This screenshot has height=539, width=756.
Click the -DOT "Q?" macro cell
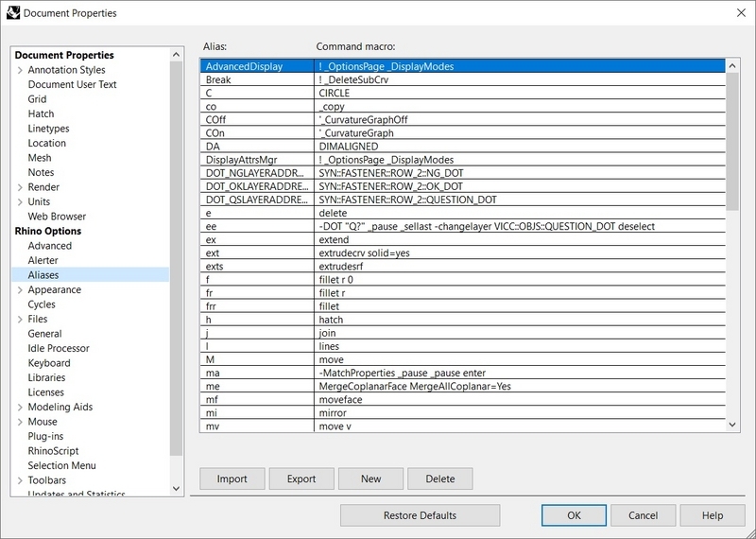pyautogui.click(x=520, y=226)
